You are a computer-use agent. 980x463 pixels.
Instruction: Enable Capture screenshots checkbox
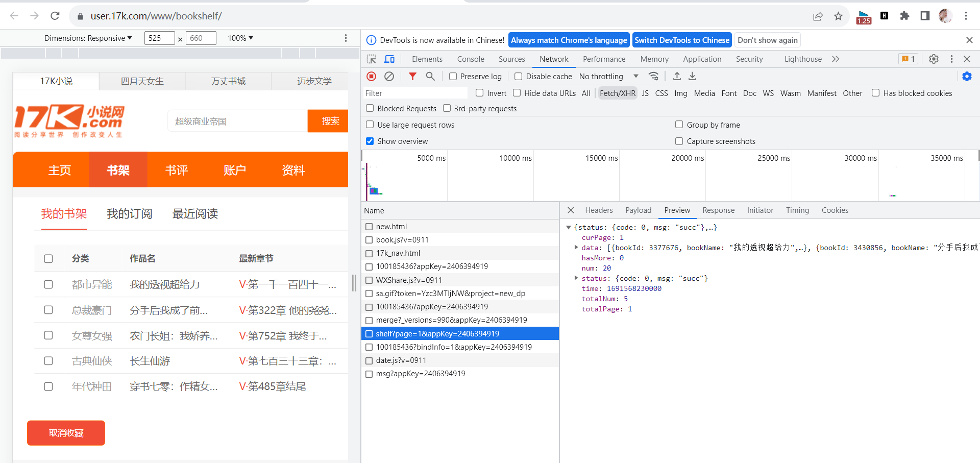click(x=679, y=141)
